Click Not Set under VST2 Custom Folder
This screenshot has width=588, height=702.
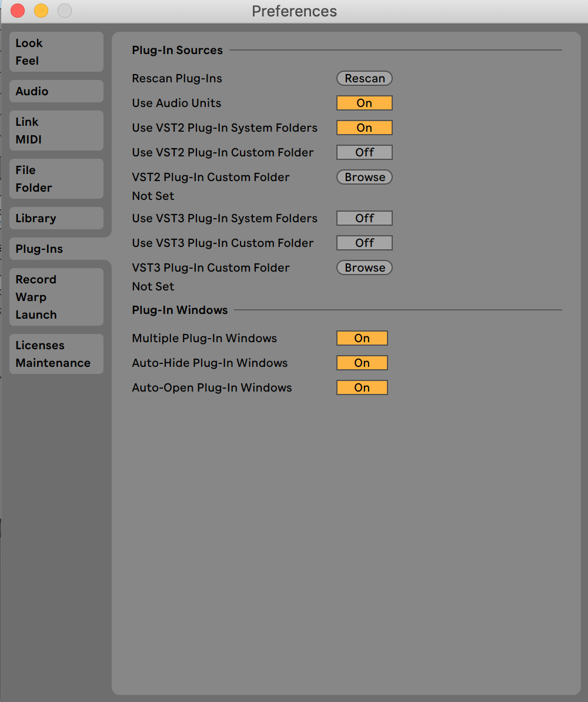point(153,196)
